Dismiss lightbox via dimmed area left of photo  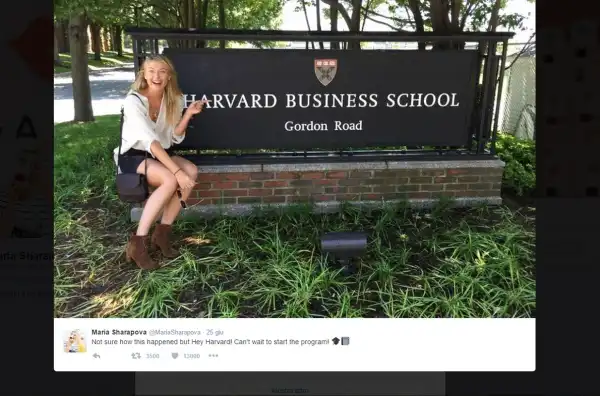point(27,191)
